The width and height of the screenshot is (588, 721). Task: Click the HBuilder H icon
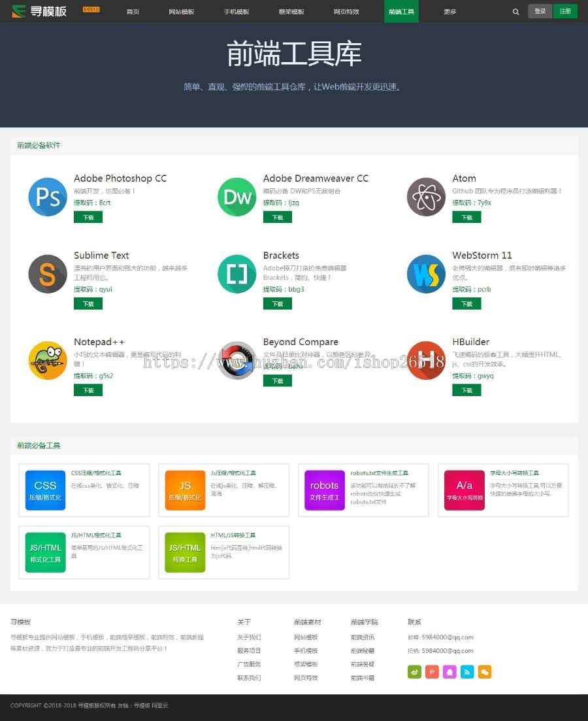(x=426, y=361)
